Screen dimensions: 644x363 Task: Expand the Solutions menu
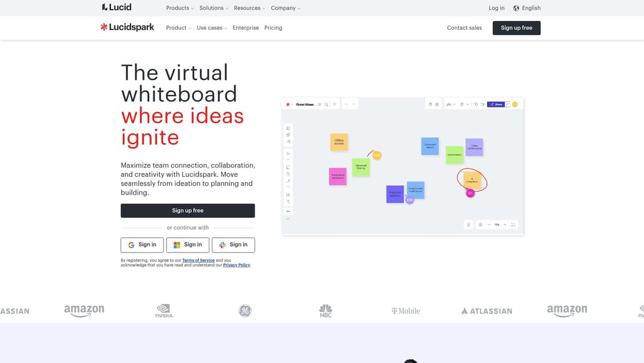(x=214, y=8)
